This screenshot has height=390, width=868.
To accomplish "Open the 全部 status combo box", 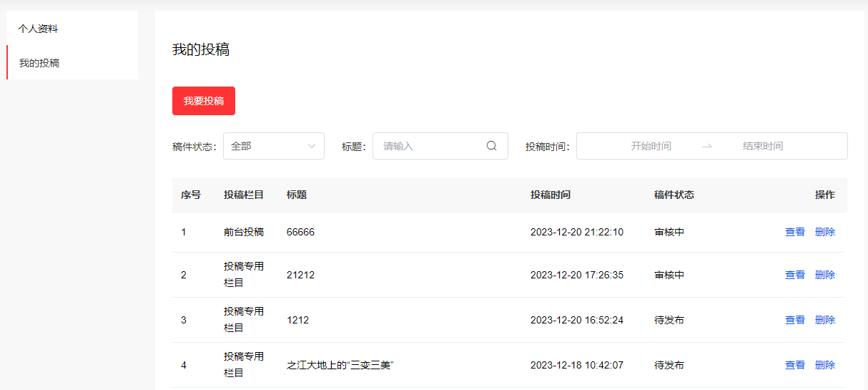I will pyautogui.click(x=266, y=146).
